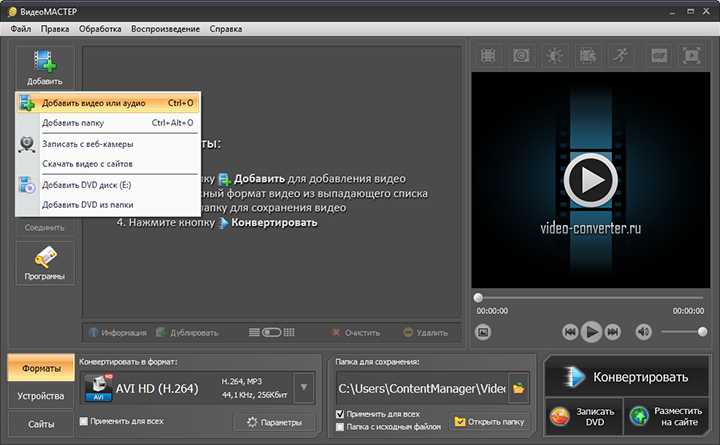Pick Записать с веб-камеры option
The image size is (720, 445).
[x=108, y=144]
